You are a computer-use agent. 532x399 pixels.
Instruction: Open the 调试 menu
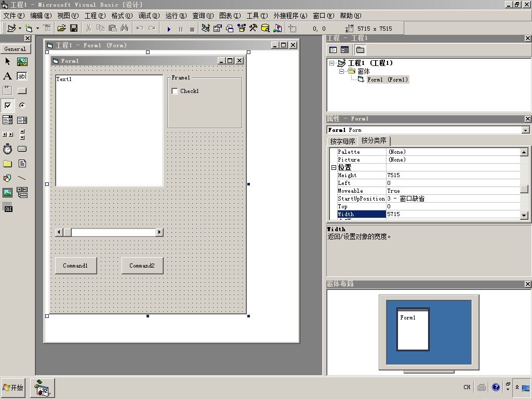[x=149, y=16]
